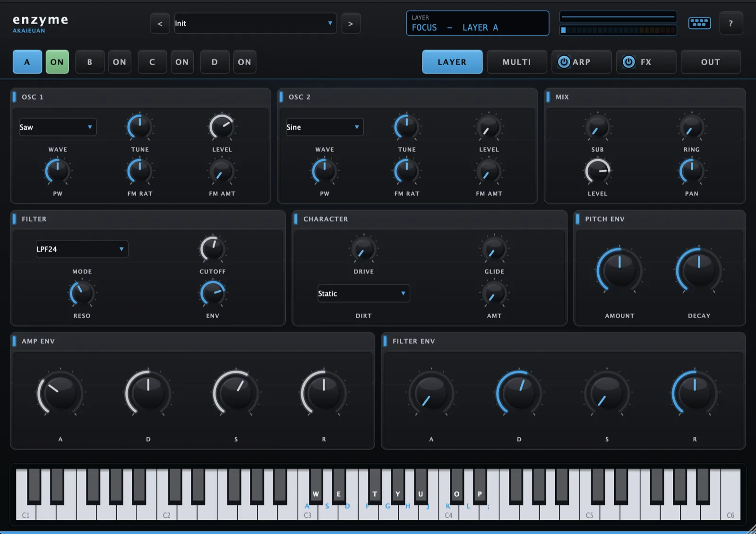
Task: Click the mix LEVEL knob
Action: coord(598,171)
